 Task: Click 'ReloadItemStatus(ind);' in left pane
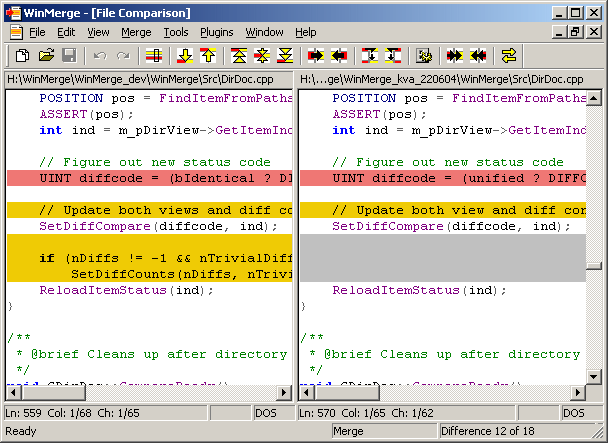(x=126, y=290)
